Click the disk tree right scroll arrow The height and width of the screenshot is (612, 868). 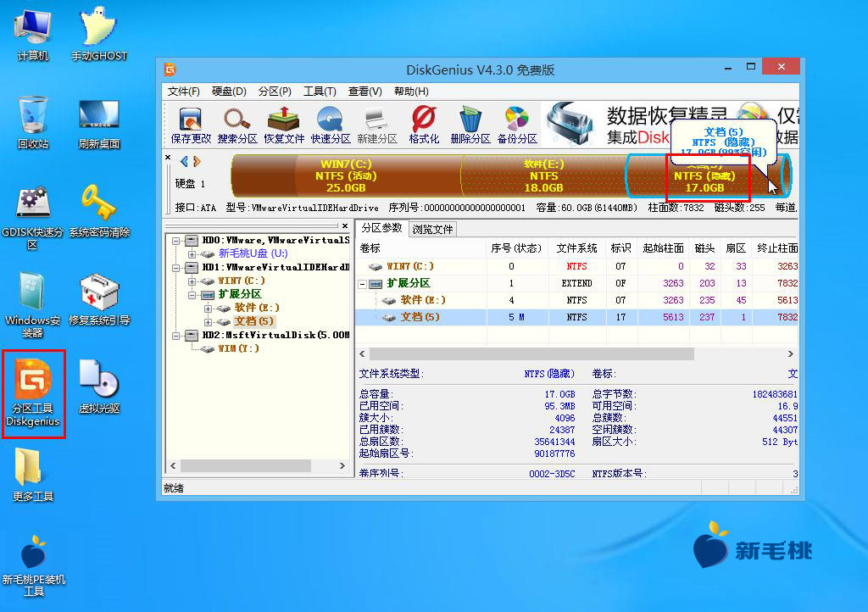[342, 466]
